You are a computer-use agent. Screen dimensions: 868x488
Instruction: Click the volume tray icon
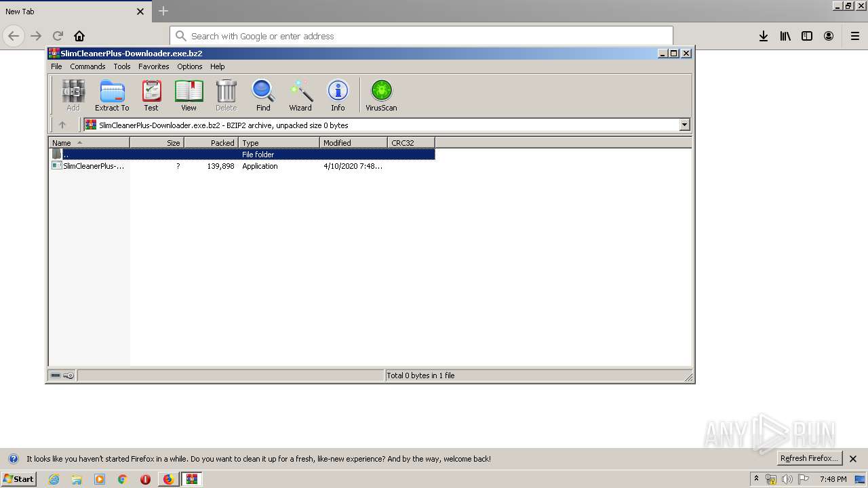[x=787, y=479]
